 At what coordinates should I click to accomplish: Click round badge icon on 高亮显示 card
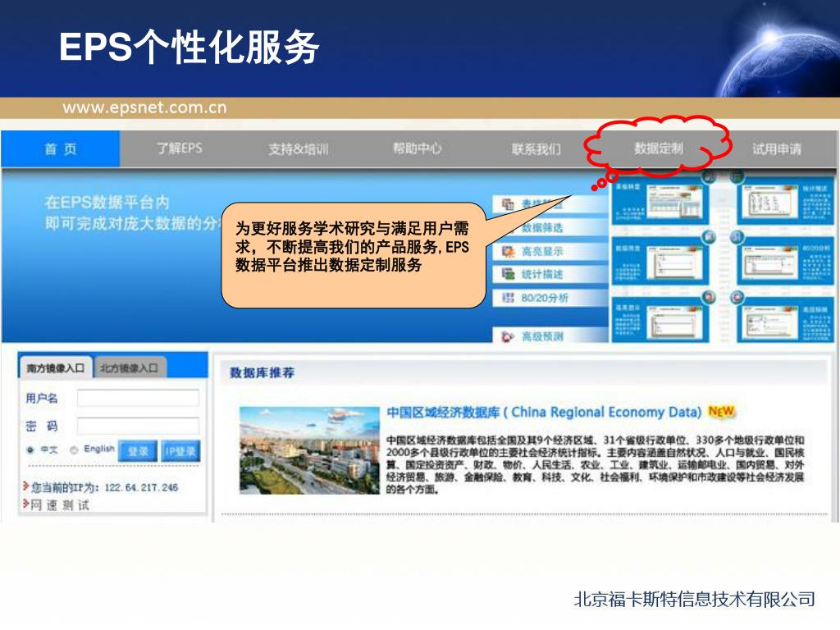(x=710, y=297)
